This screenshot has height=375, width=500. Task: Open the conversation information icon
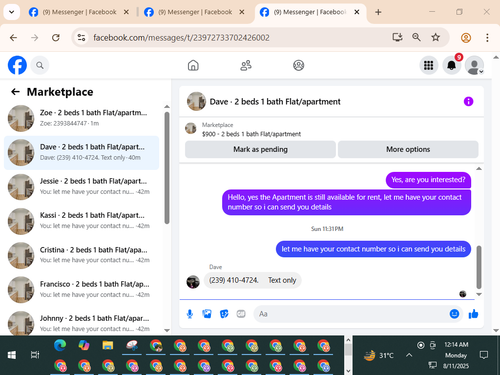pos(468,101)
